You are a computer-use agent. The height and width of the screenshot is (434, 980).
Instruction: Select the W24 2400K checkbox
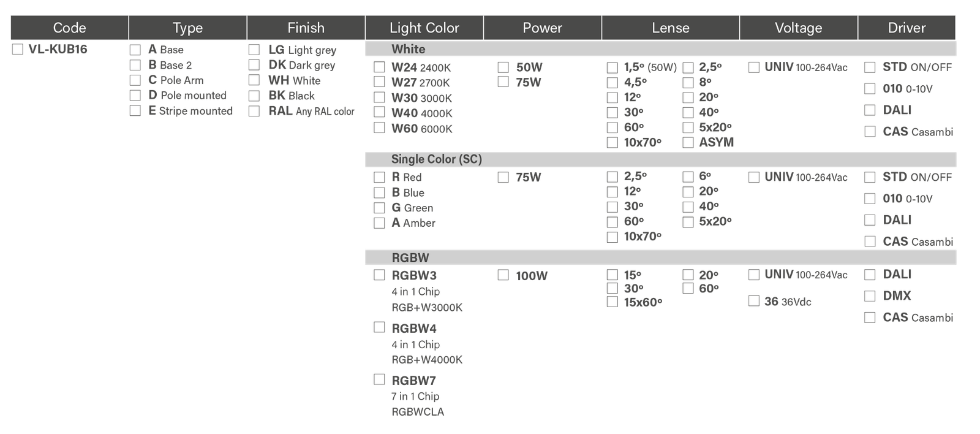coord(379,67)
